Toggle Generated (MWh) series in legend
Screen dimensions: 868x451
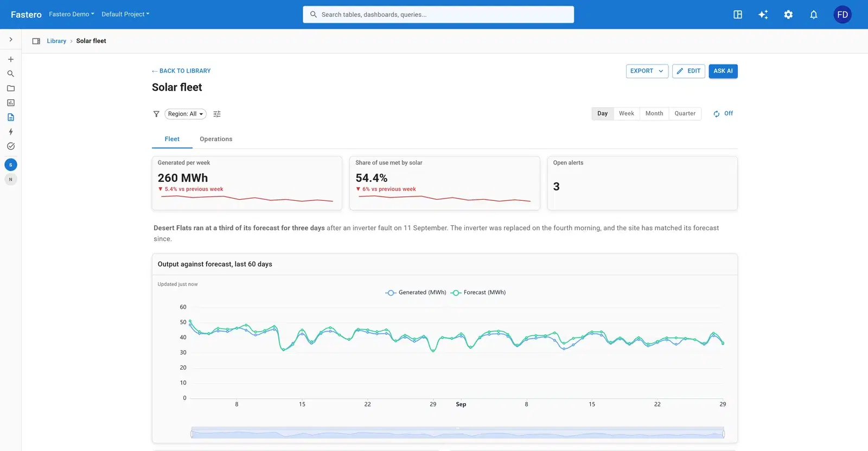tap(416, 293)
